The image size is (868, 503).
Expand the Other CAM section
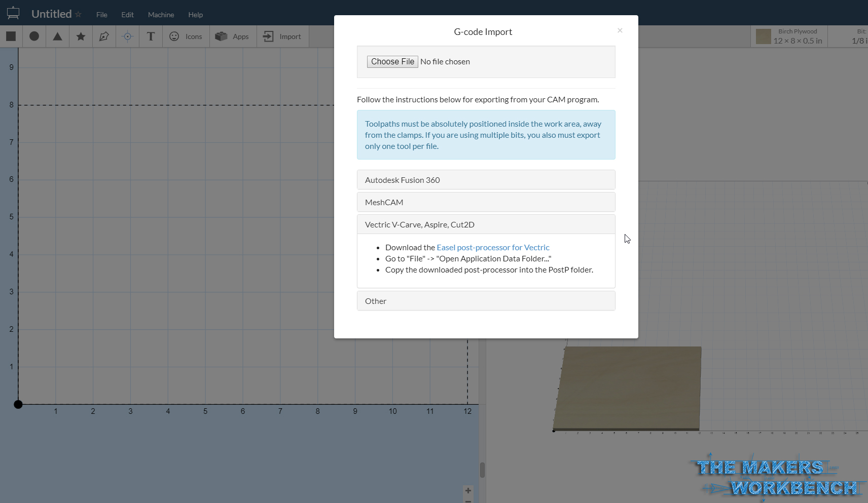coord(486,300)
